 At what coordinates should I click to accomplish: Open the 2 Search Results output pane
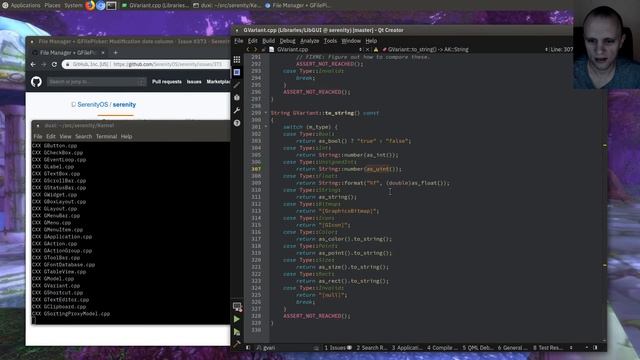pos(371,348)
